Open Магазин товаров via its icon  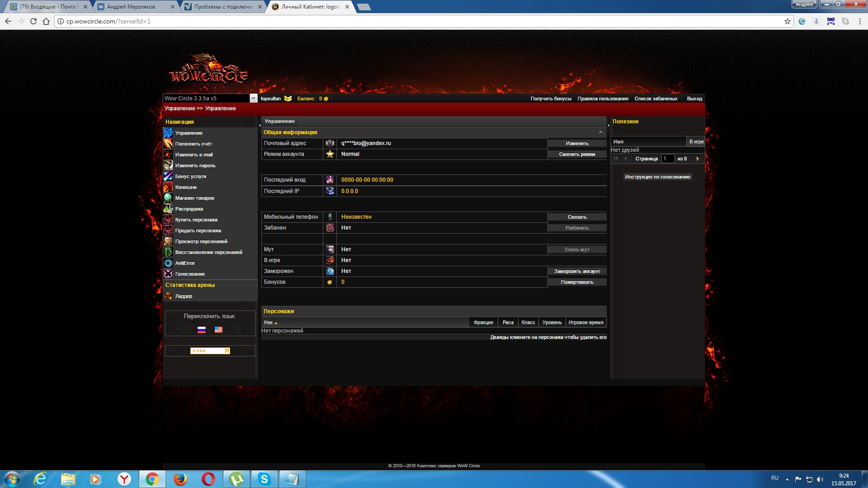168,198
